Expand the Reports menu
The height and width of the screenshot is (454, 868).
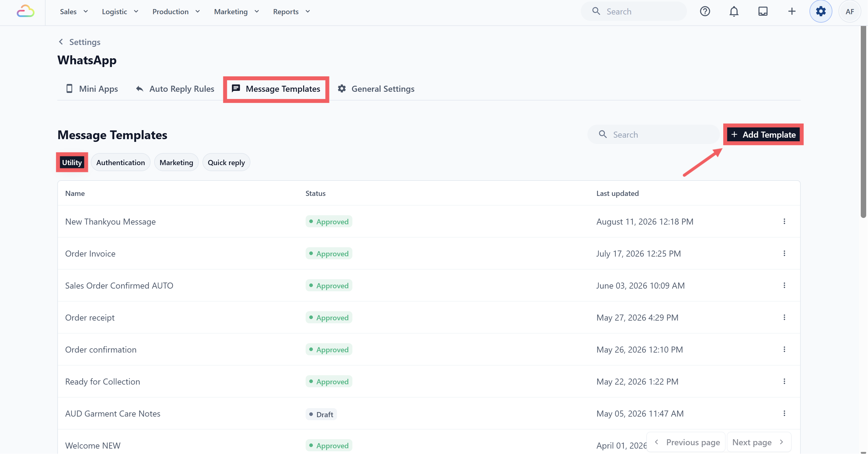point(291,11)
